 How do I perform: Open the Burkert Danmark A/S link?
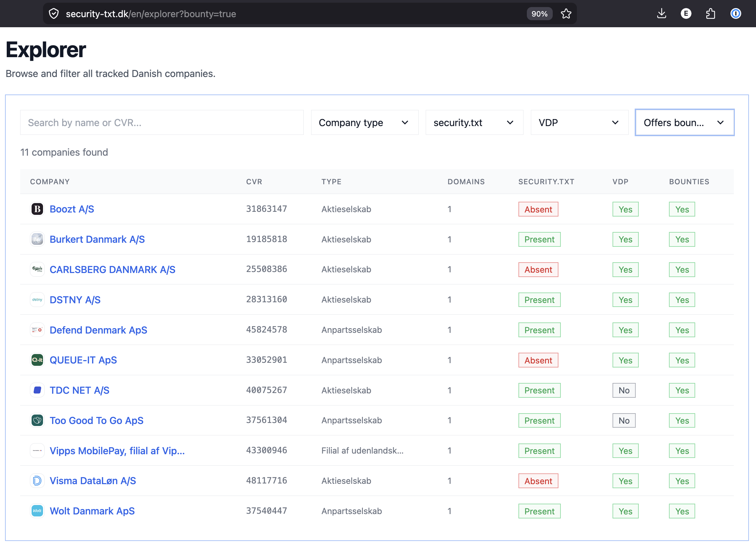pyautogui.click(x=97, y=239)
